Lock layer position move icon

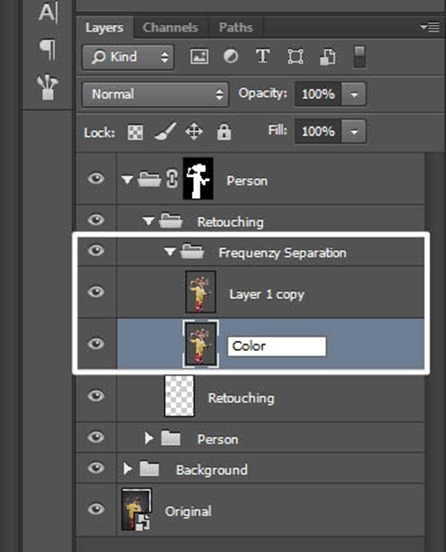(194, 132)
